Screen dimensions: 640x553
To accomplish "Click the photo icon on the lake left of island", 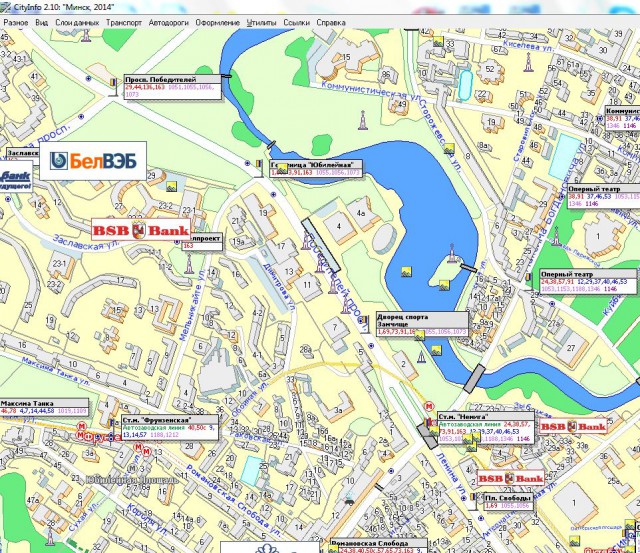I will 406,272.
